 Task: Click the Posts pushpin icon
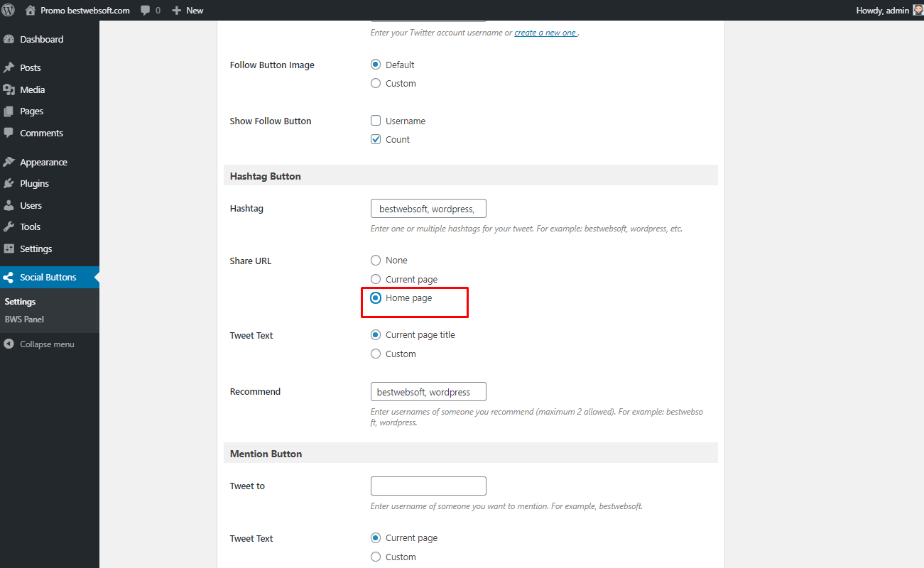click(9, 67)
